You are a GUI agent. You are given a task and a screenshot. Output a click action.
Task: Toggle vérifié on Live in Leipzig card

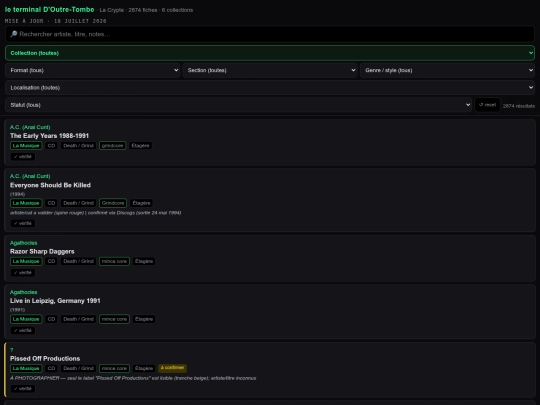coord(23,331)
